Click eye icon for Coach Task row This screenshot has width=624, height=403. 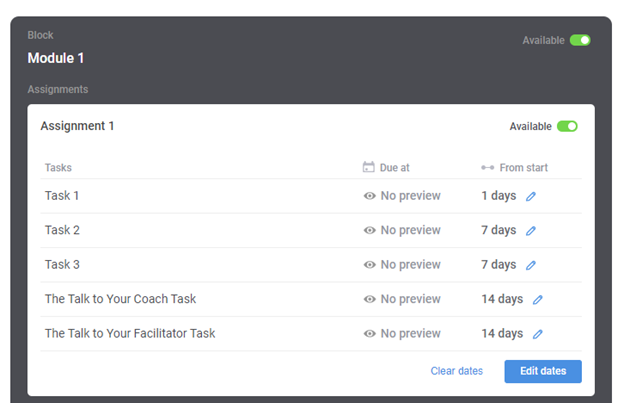click(x=370, y=299)
